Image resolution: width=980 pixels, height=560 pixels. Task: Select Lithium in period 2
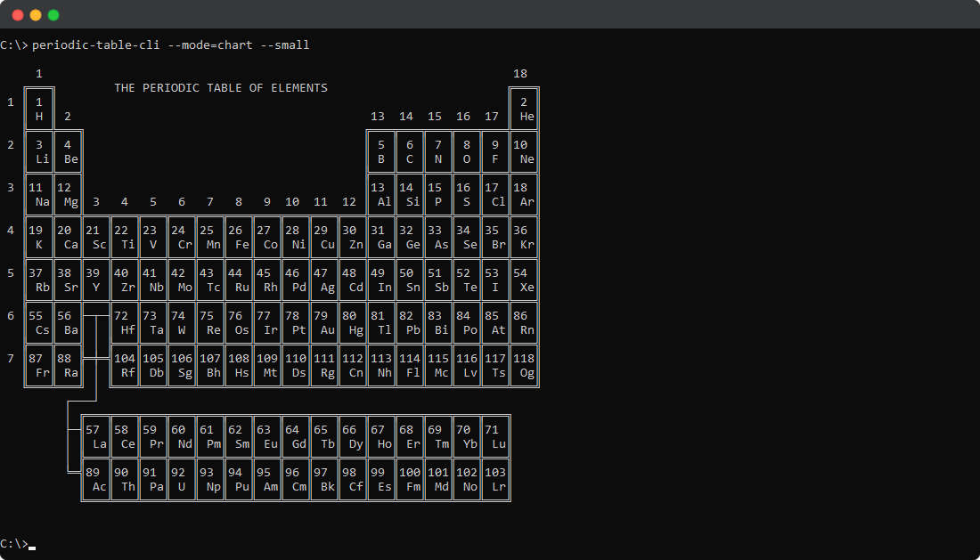tap(41, 151)
